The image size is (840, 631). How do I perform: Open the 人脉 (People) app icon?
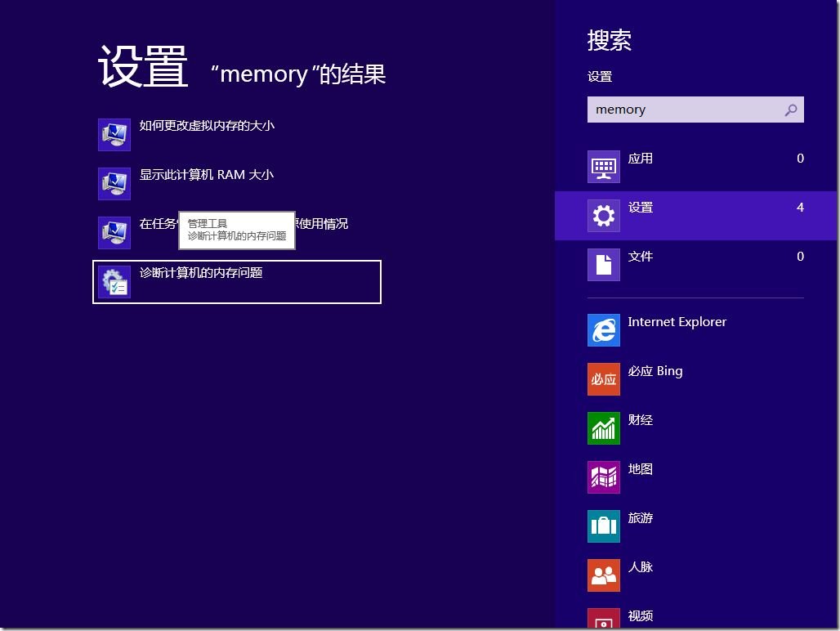point(604,575)
